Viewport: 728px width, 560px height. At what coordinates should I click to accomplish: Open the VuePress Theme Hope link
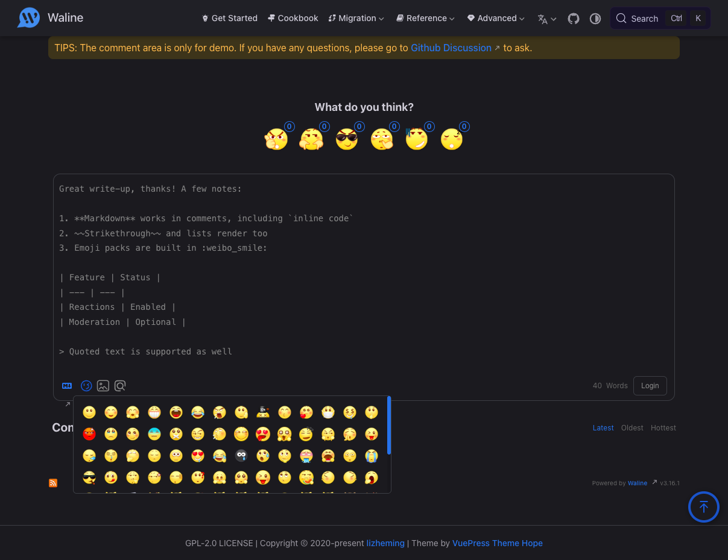click(x=498, y=543)
